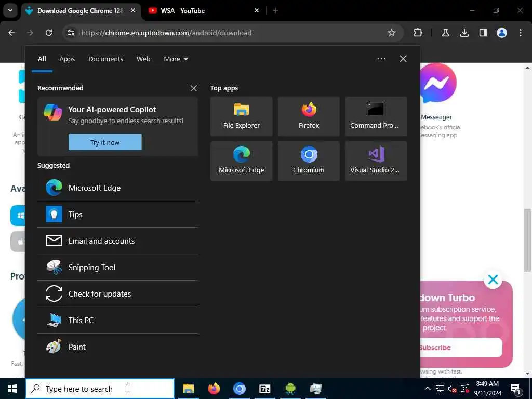Select the All search tab

tap(42, 59)
